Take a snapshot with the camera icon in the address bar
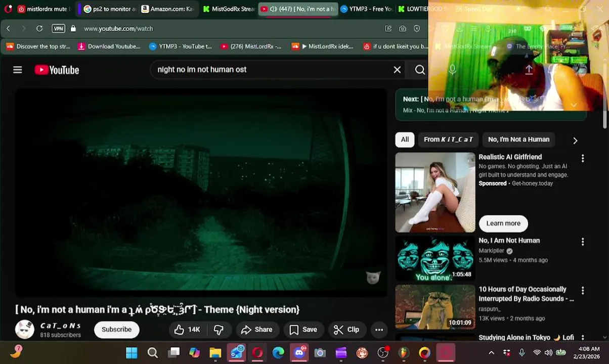Viewport: 609px width, 364px height. click(403, 29)
